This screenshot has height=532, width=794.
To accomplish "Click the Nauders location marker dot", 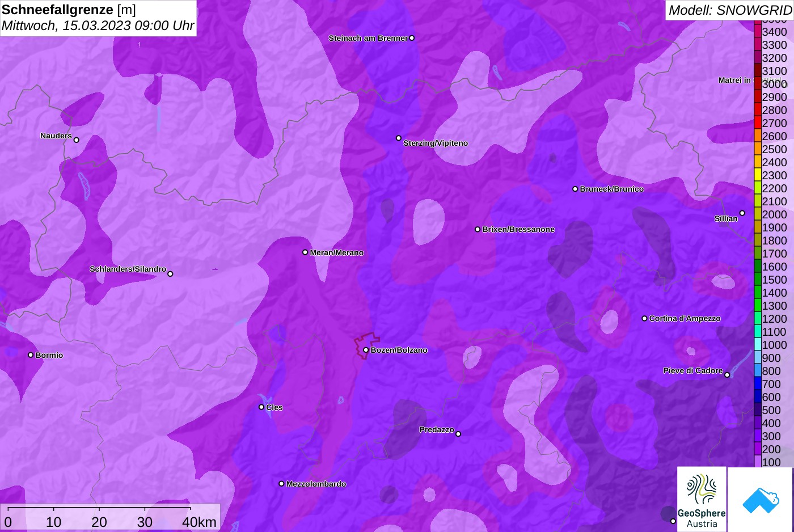I will [x=77, y=140].
